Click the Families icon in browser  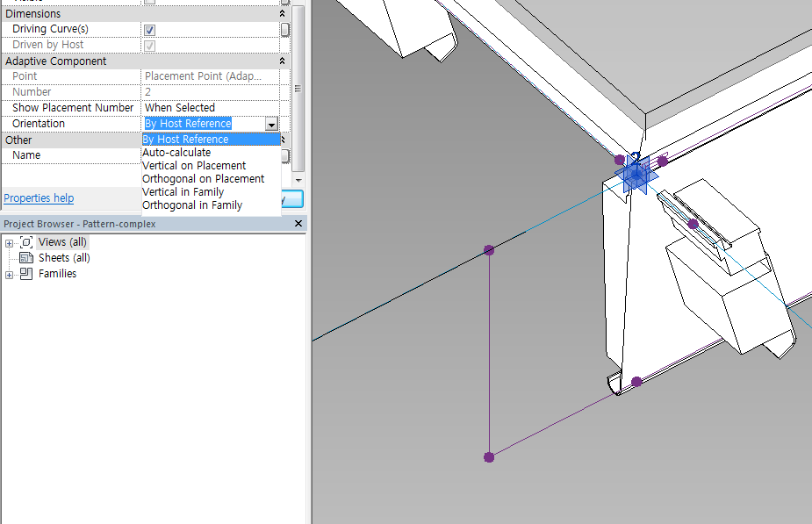tap(25, 274)
